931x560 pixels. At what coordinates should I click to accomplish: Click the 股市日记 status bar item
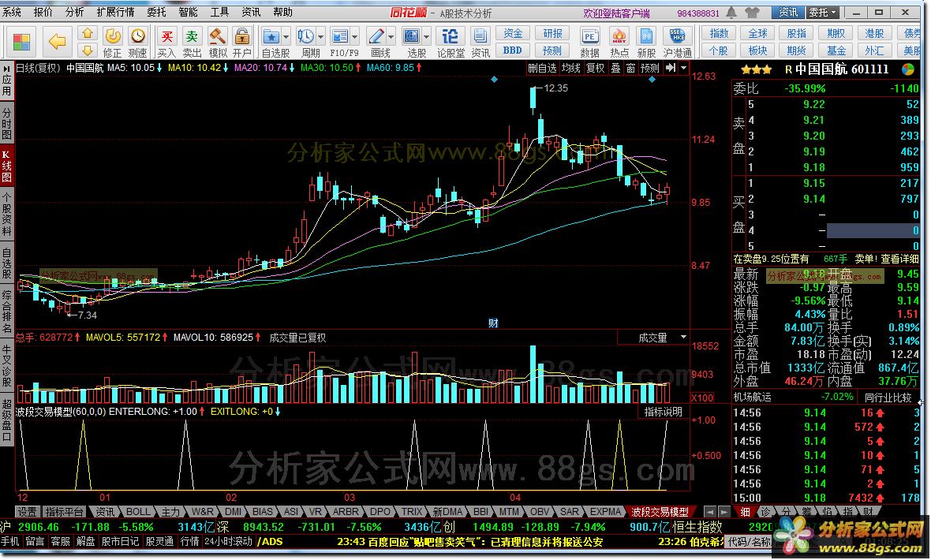click(120, 542)
